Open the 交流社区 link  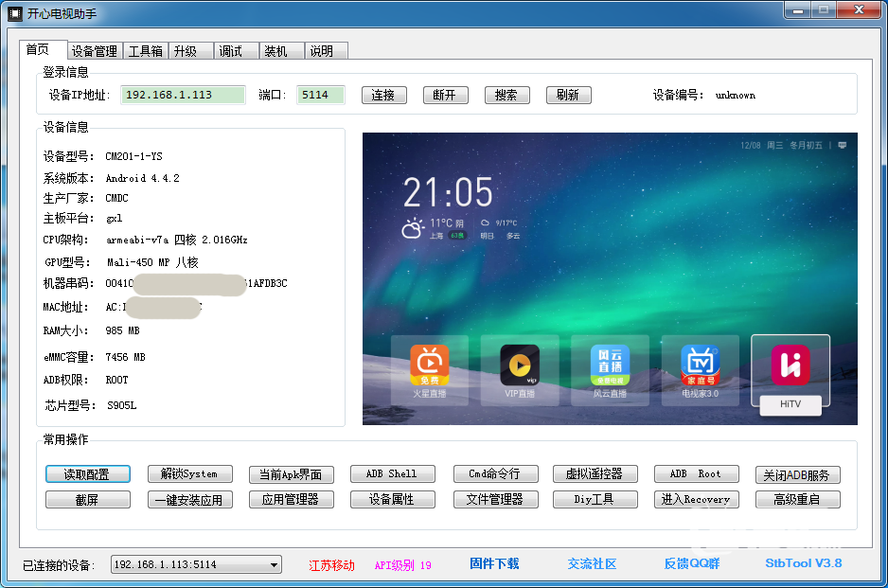pos(593,563)
